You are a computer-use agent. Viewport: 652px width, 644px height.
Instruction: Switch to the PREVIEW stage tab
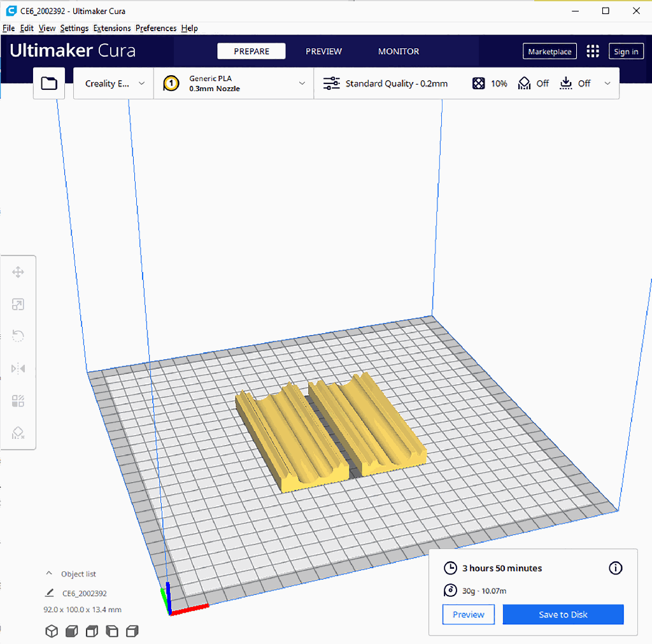(x=323, y=52)
